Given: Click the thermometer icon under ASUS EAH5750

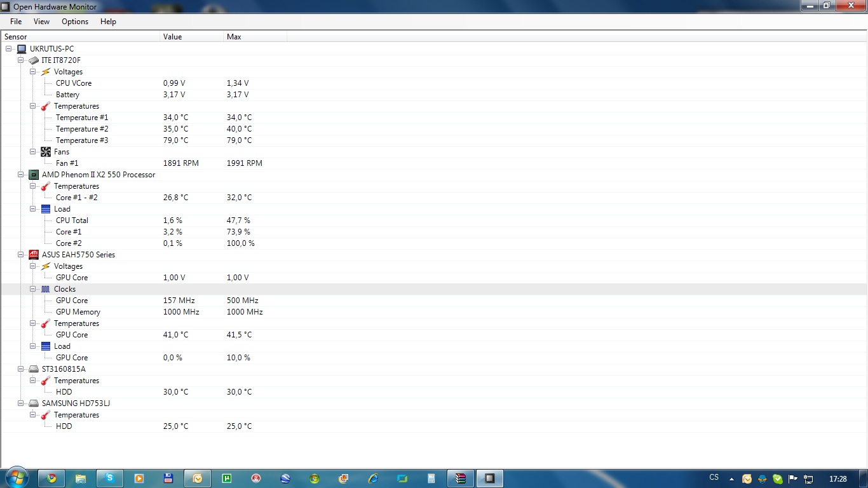Looking at the screenshot, I should click(46, 323).
